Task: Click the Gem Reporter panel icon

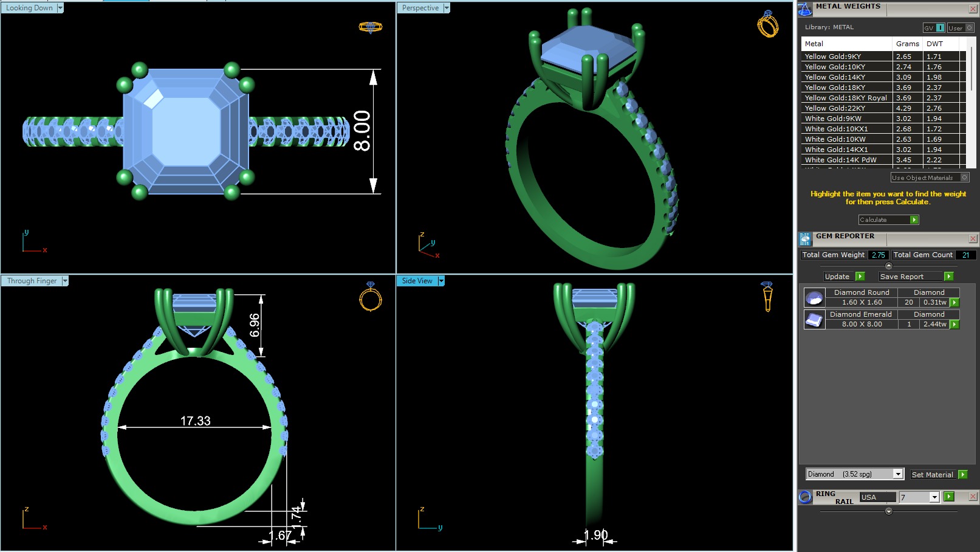Action: click(805, 239)
